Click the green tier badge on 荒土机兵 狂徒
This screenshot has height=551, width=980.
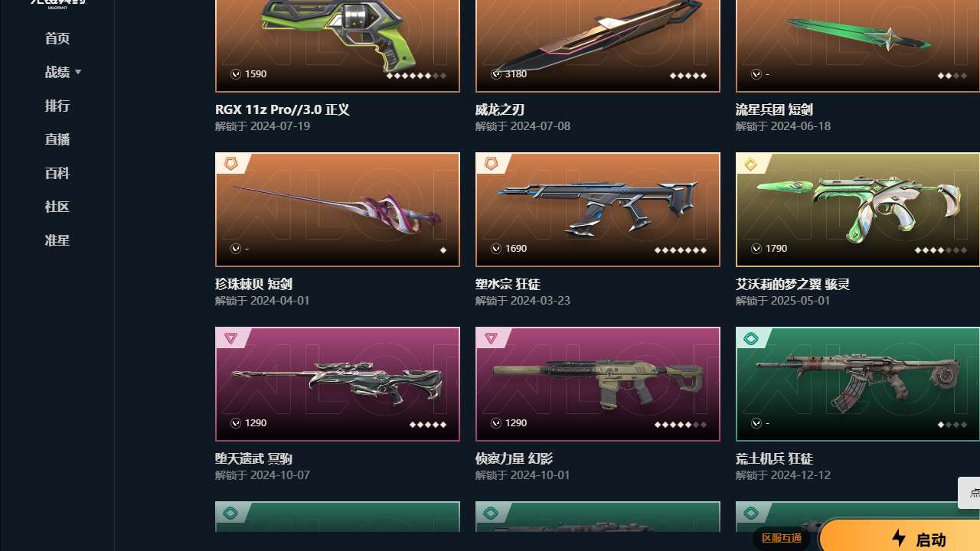coord(751,338)
